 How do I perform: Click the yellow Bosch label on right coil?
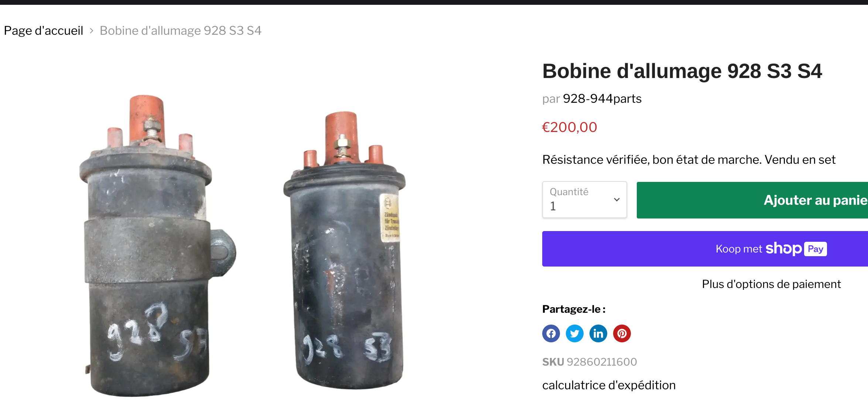point(390,218)
